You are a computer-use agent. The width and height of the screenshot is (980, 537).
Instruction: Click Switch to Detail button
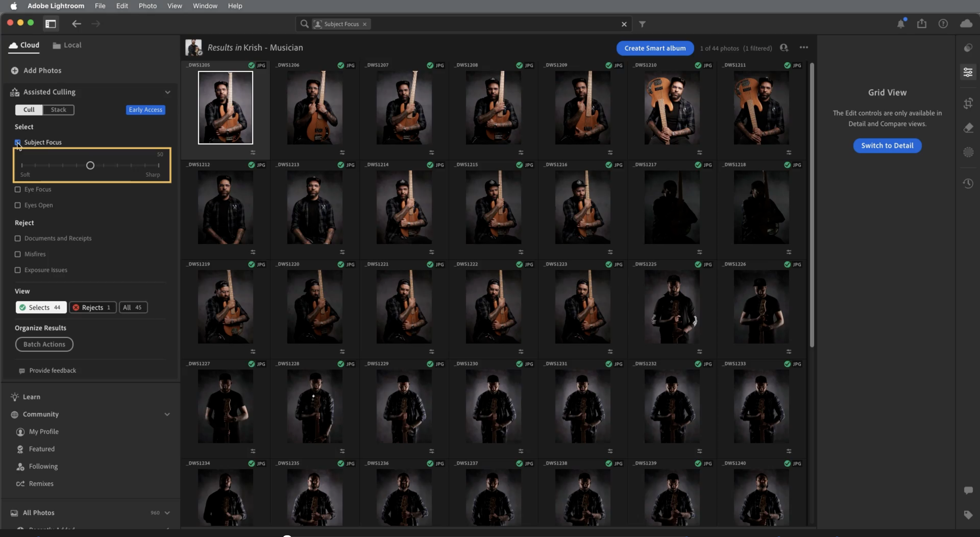[887, 145]
